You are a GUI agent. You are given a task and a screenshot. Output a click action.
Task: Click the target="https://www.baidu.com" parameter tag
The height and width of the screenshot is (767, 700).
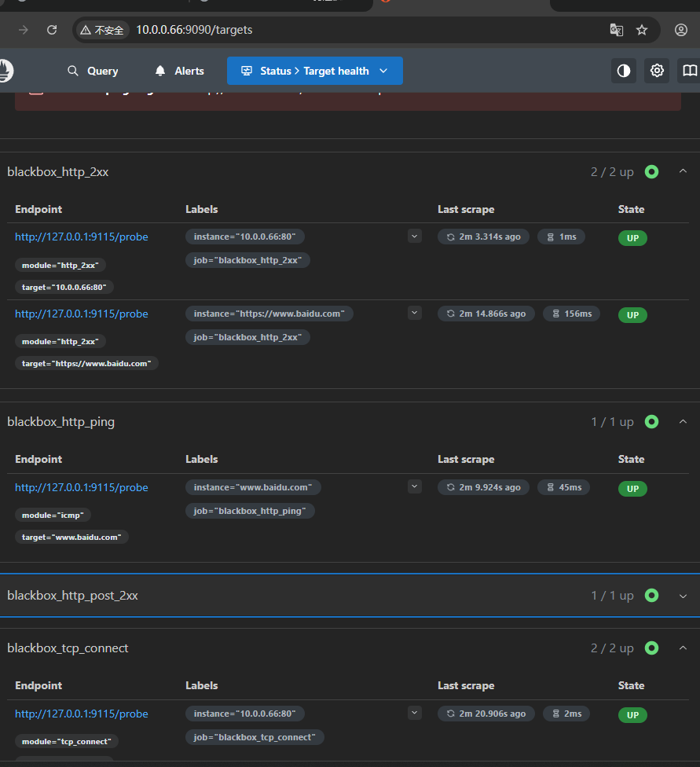click(x=86, y=363)
